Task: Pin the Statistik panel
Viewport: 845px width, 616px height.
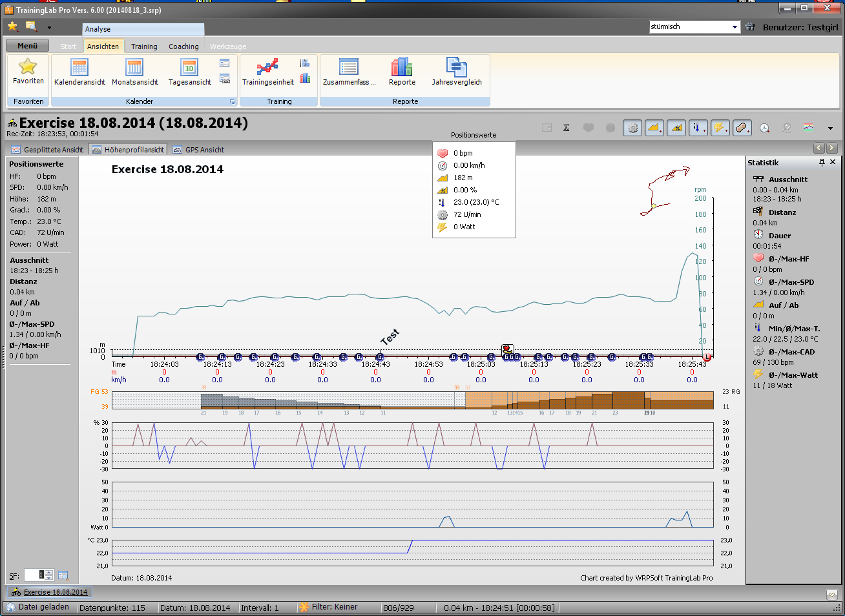Action: point(822,162)
